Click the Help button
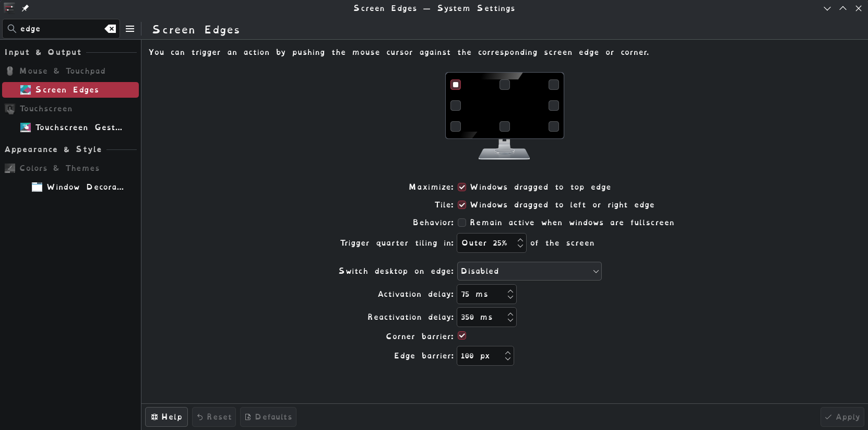The width and height of the screenshot is (868, 430). [167, 417]
